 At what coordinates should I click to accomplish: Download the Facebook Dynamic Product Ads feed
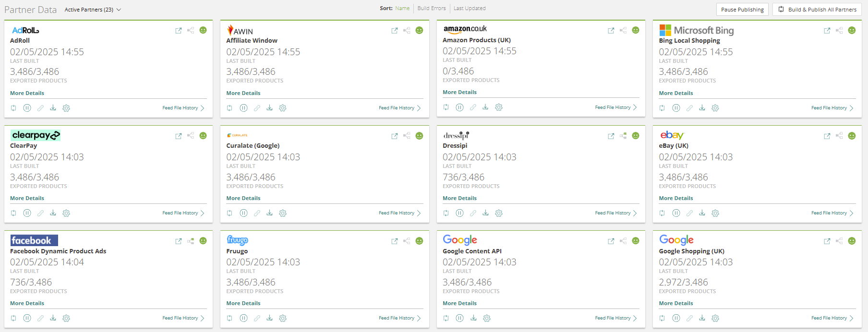click(53, 318)
